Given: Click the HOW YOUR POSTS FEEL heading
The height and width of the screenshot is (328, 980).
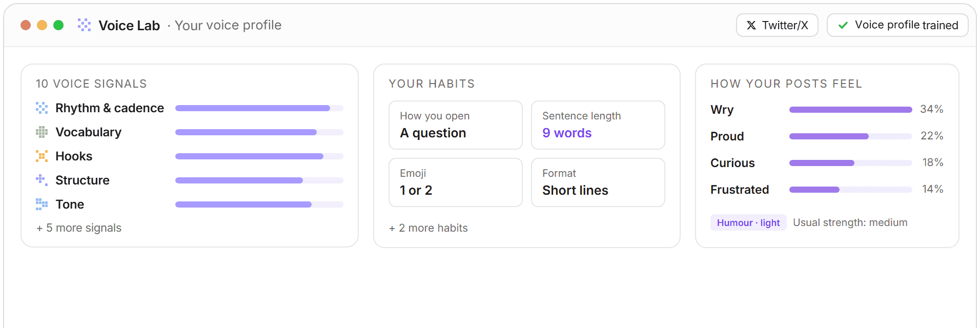Looking at the screenshot, I should coord(786,84).
